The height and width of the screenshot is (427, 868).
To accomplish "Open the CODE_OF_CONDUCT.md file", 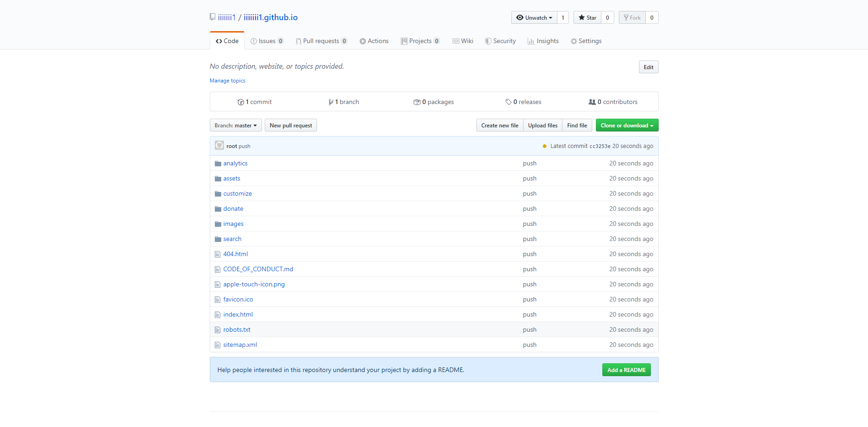I will pos(258,269).
